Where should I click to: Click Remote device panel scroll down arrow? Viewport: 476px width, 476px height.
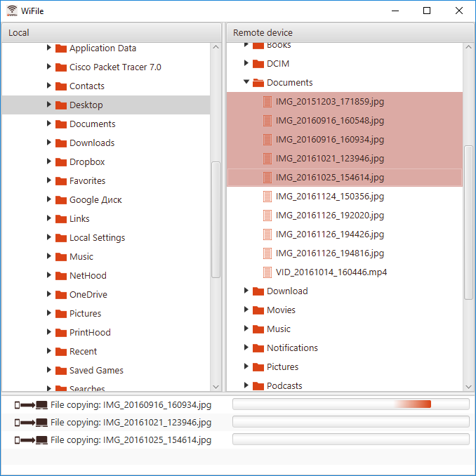[469, 387]
